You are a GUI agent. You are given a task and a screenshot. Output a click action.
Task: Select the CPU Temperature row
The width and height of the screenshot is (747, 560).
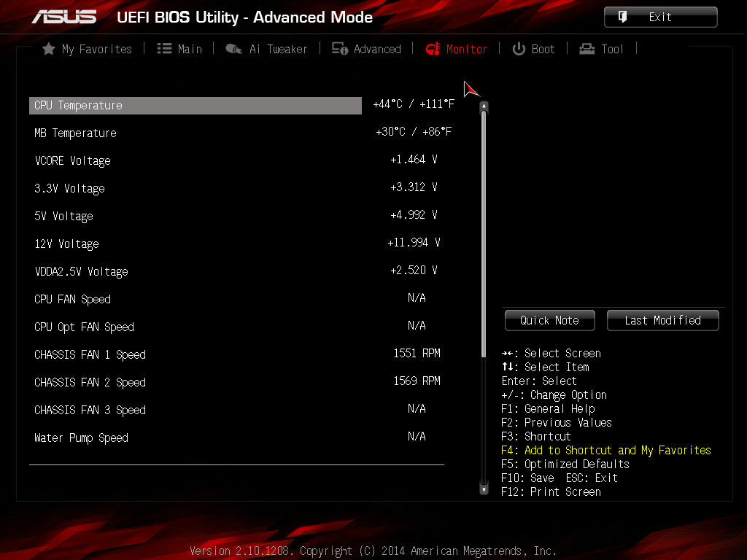tap(196, 106)
